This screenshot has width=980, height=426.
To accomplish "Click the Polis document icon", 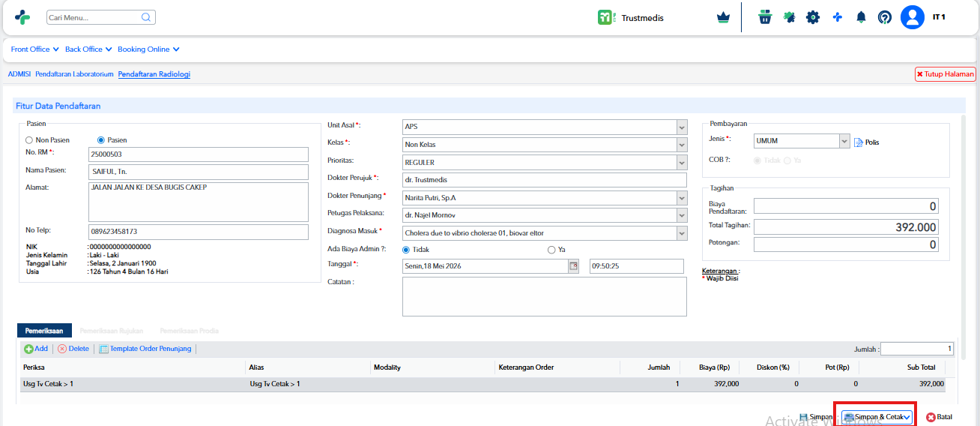I will (859, 142).
